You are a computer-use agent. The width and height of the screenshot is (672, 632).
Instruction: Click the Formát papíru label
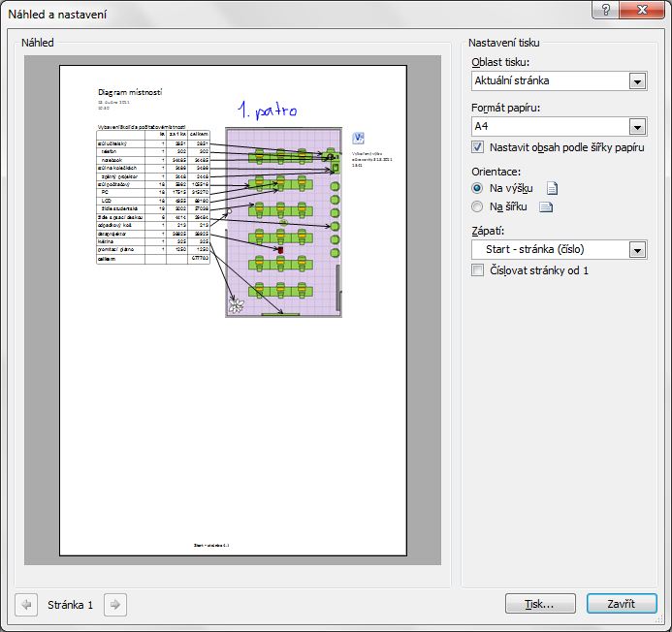(506, 108)
